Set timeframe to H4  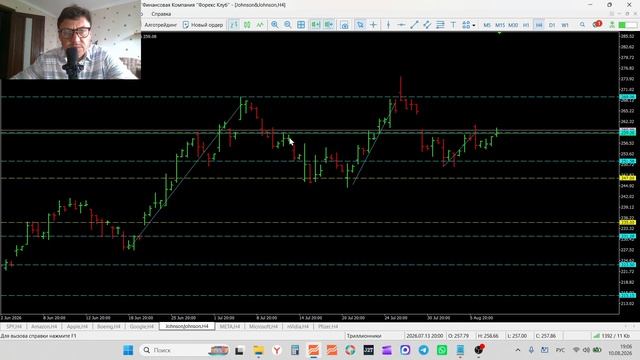539,25
